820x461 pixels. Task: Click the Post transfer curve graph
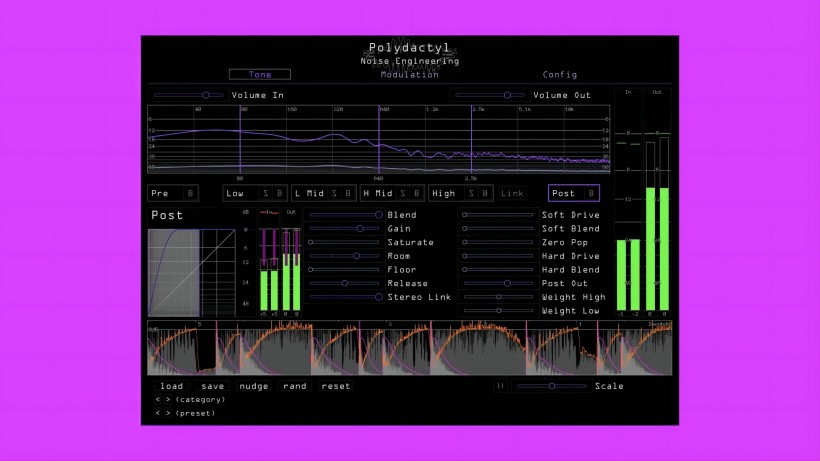click(192, 272)
